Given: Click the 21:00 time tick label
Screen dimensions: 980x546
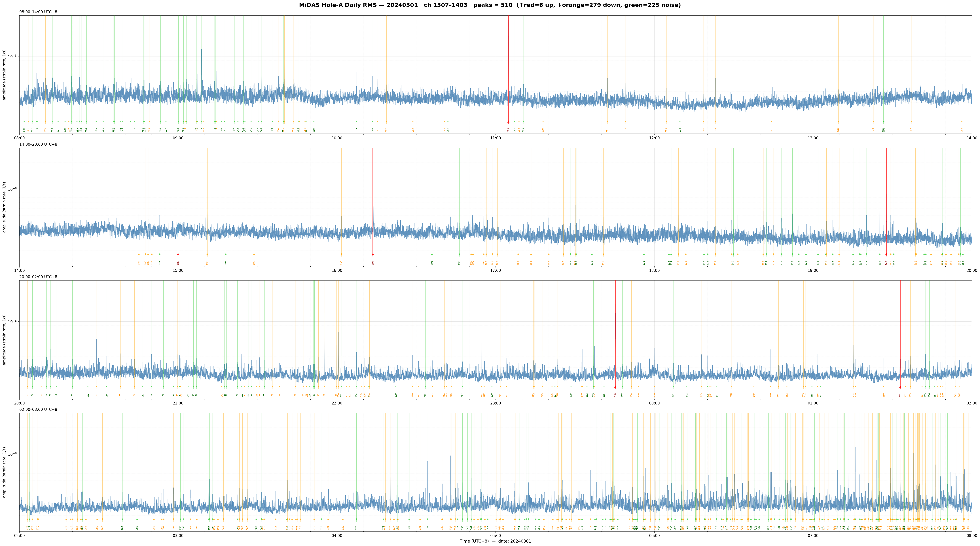Looking at the screenshot, I should (x=178, y=403).
